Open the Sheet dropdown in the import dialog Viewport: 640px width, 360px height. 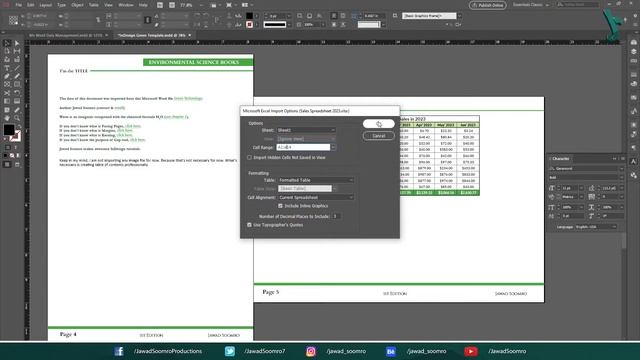coord(306,130)
